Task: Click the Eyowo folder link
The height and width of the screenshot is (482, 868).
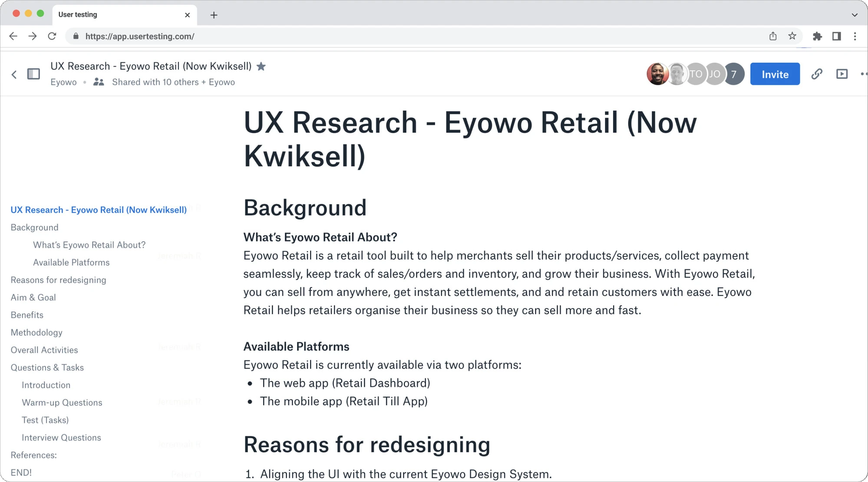Action: 63,82
